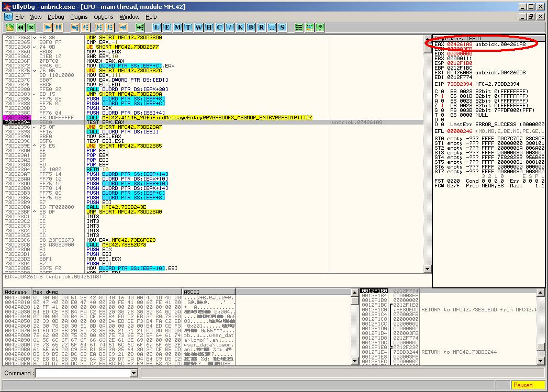The width and height of the screenshot is (548, 392).
Task: Click the ASCII column header in dump
Action: pos(209,292)
